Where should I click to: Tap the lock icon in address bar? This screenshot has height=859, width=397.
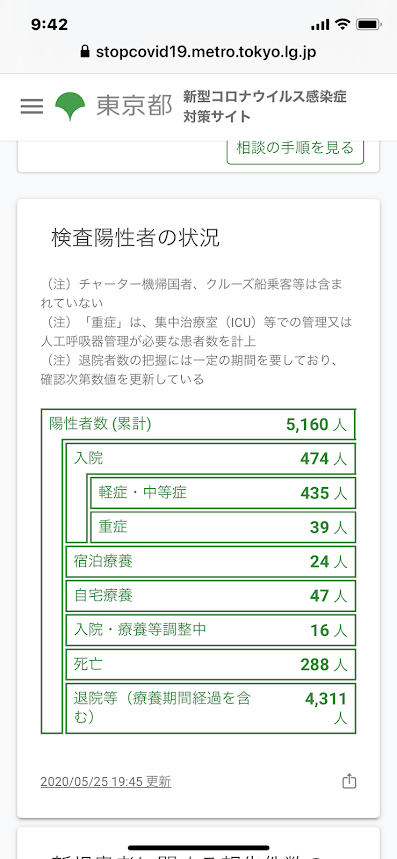84,52
